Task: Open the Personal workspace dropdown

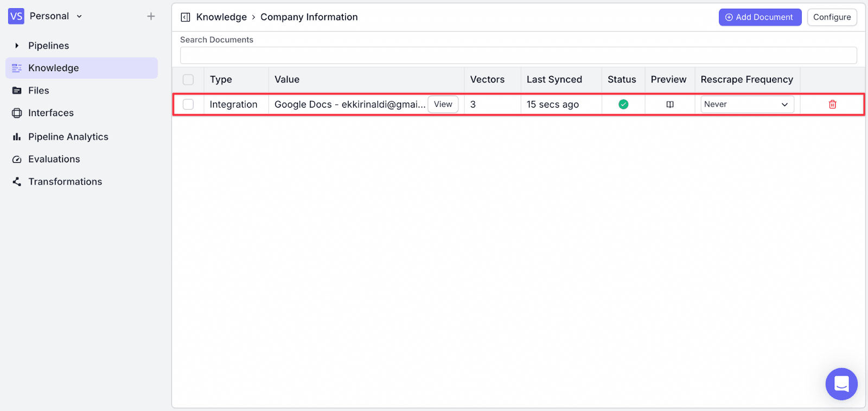Action: pyautogui.click(x=56, y=16)
